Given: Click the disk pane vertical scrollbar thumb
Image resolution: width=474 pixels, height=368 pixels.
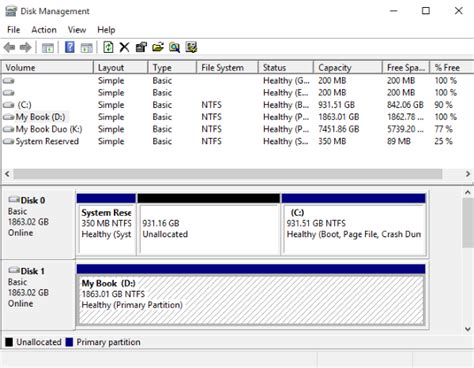Looking at the screenshot, I should click(468, 223).
